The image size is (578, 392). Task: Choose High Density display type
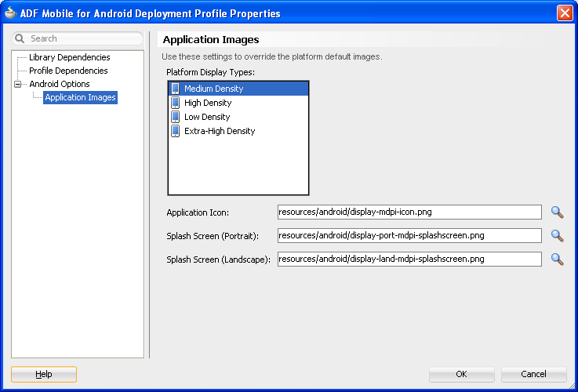(238, 103)
